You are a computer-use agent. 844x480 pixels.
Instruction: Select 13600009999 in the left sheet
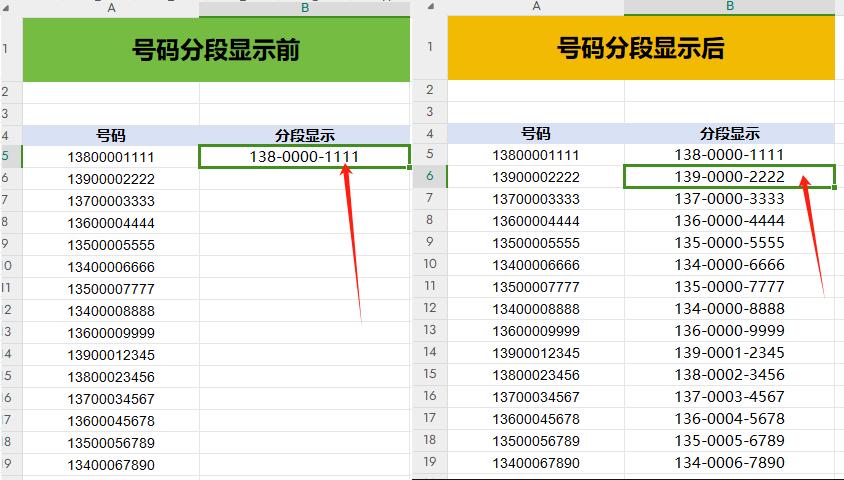point(111,333)
